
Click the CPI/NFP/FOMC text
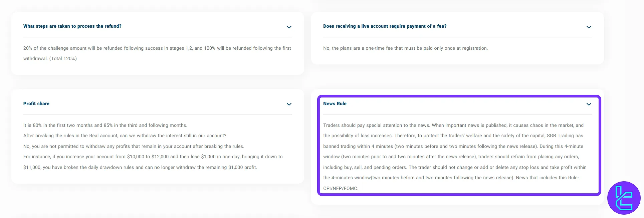(341, 188)
